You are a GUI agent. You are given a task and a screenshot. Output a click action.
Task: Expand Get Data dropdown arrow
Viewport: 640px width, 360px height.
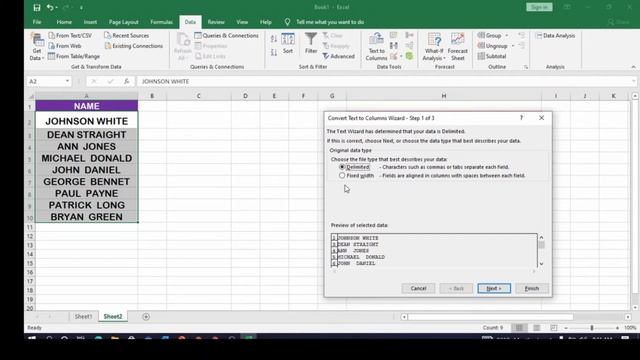pyautogui.click(x=43, y=58)
